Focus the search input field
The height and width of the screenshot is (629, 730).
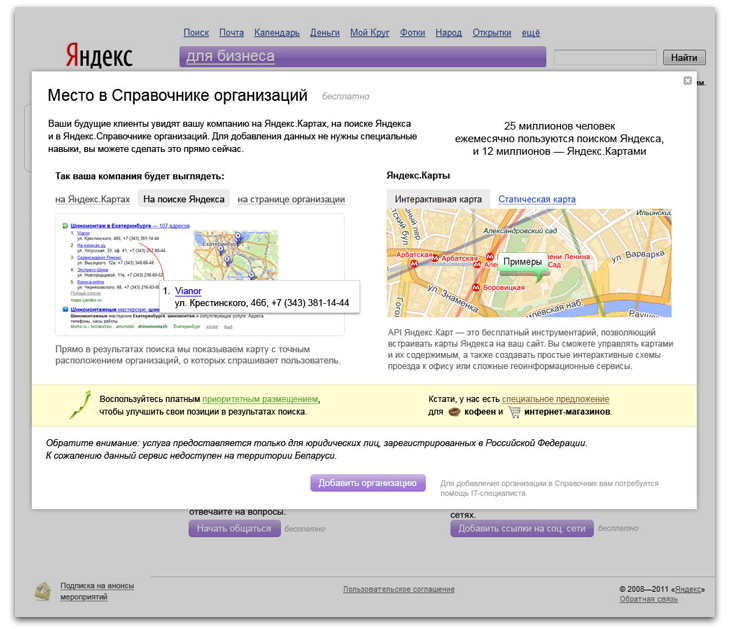pyautogui.click(x=605, y=58)
